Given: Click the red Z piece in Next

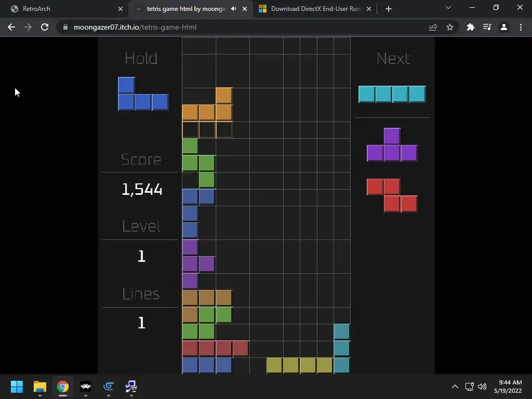Looking at the screenshot, I should (x=392, y=195).
